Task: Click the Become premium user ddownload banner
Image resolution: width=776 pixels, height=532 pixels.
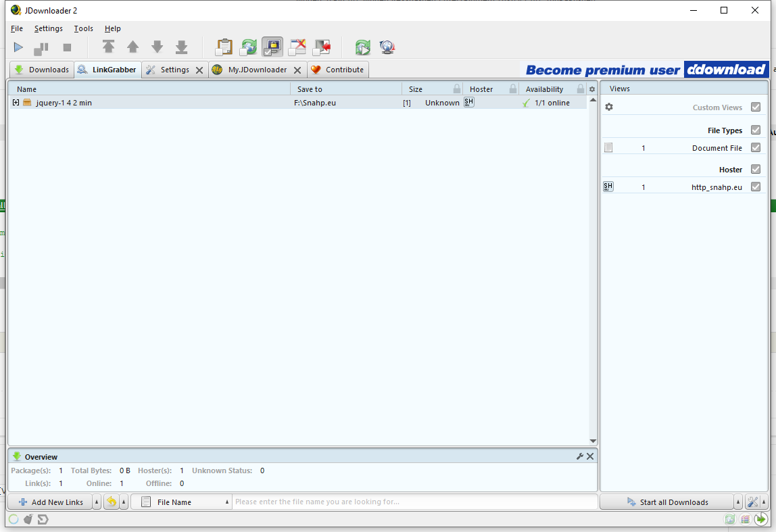Action: click(x=647, y=70)
